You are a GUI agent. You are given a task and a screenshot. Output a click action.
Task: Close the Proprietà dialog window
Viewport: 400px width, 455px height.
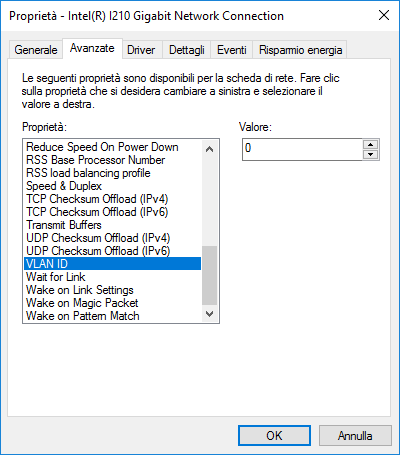[384, 15]
